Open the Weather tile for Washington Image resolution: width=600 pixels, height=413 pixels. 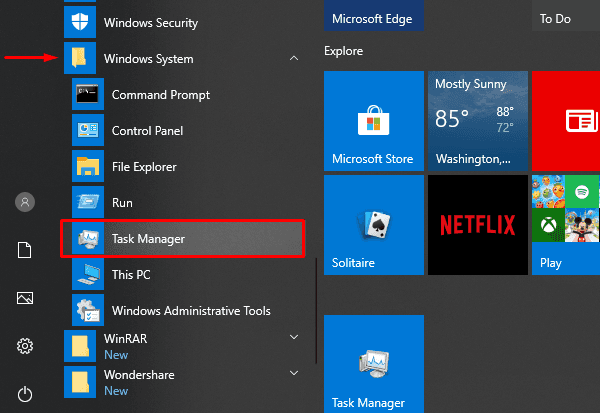pyautogui.click(x=477, y=121)
